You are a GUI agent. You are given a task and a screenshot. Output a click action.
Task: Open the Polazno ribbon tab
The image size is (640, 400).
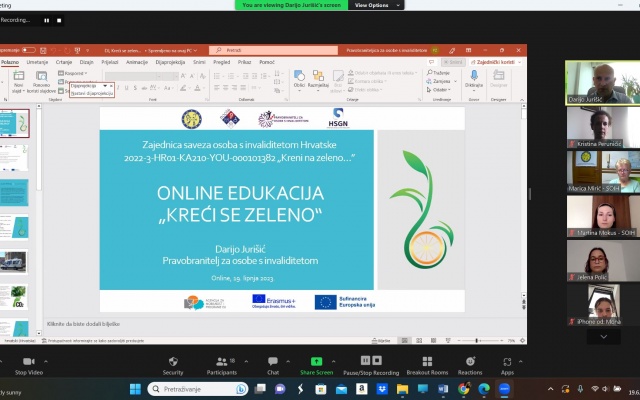(10, 62)
